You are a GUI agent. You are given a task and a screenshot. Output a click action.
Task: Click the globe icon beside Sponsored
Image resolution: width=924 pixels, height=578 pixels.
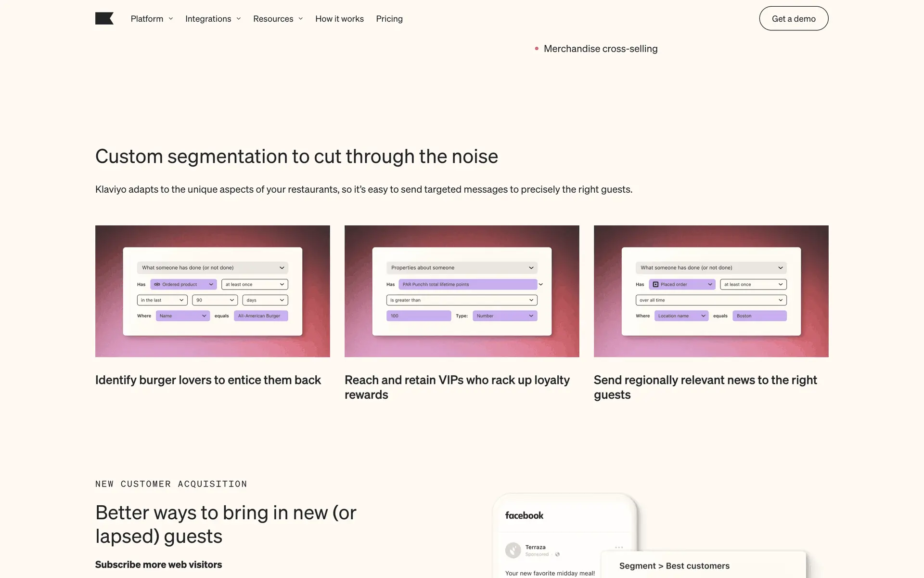click(557, 554)
